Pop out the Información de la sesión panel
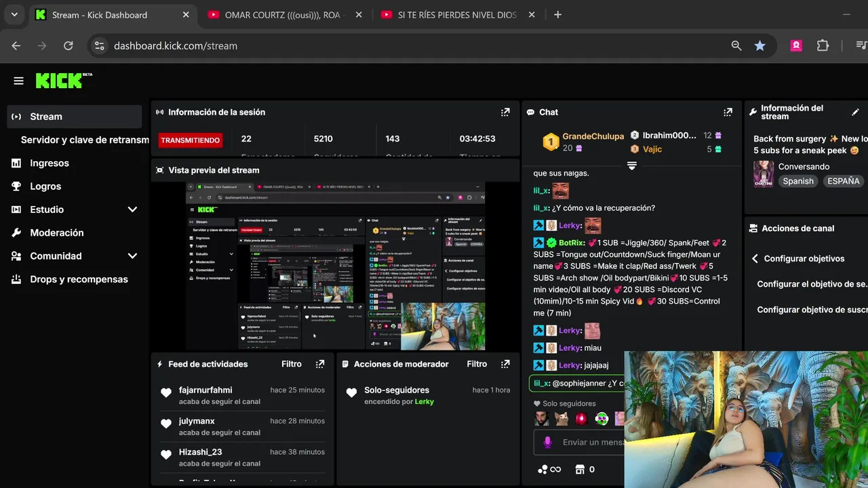 (x=505, y=113)
